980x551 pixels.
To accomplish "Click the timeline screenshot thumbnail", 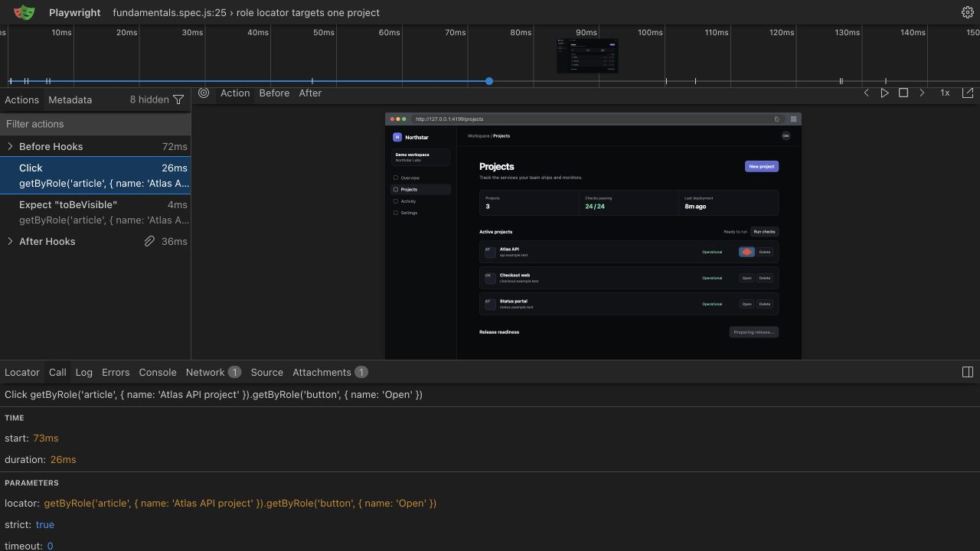I will [587, 57].
